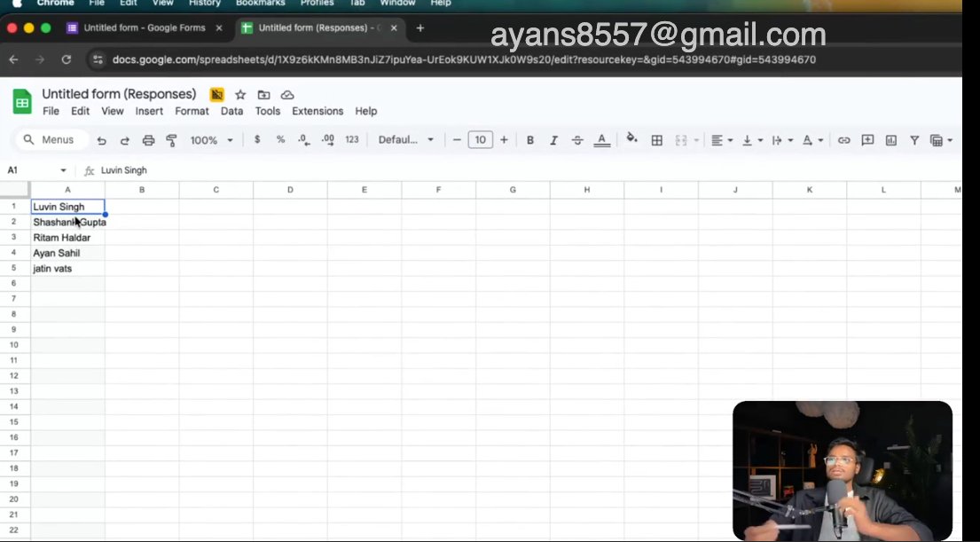980x542 pixels.
Task: Click the Move to folder icon
Action: point(263,95)
